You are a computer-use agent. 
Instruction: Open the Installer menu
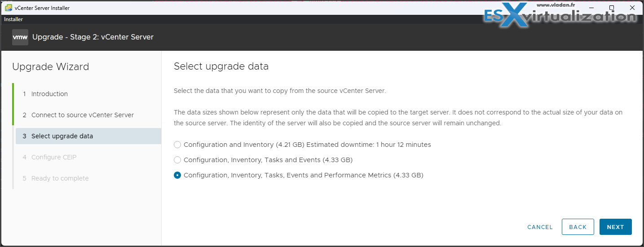click(x=13, y=19)
